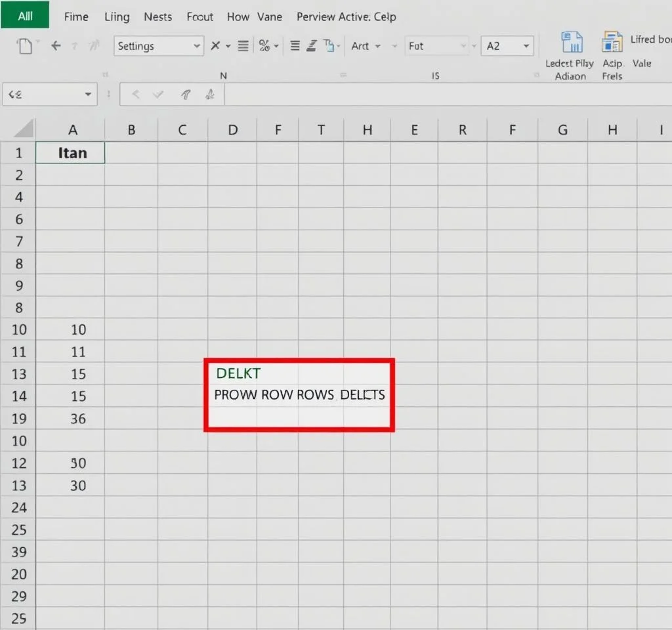Screen dimensions: 672x630
Task: Open the Settings dropdown
Action: (x=158, y=46)
